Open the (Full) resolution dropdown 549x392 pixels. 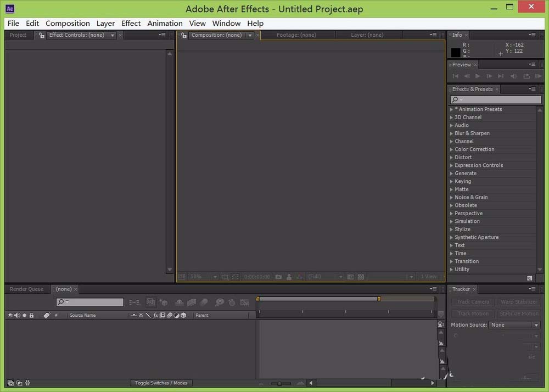point(324,277)
